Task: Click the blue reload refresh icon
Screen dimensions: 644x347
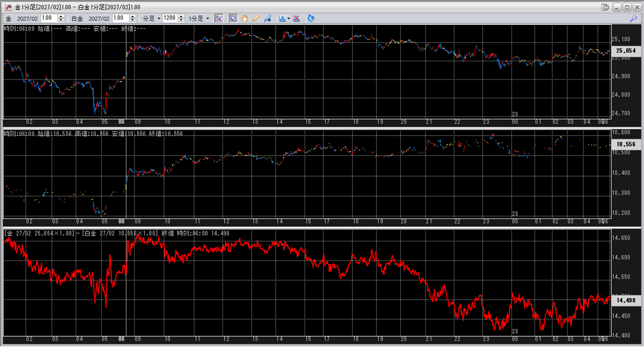Action: [311, 19]
